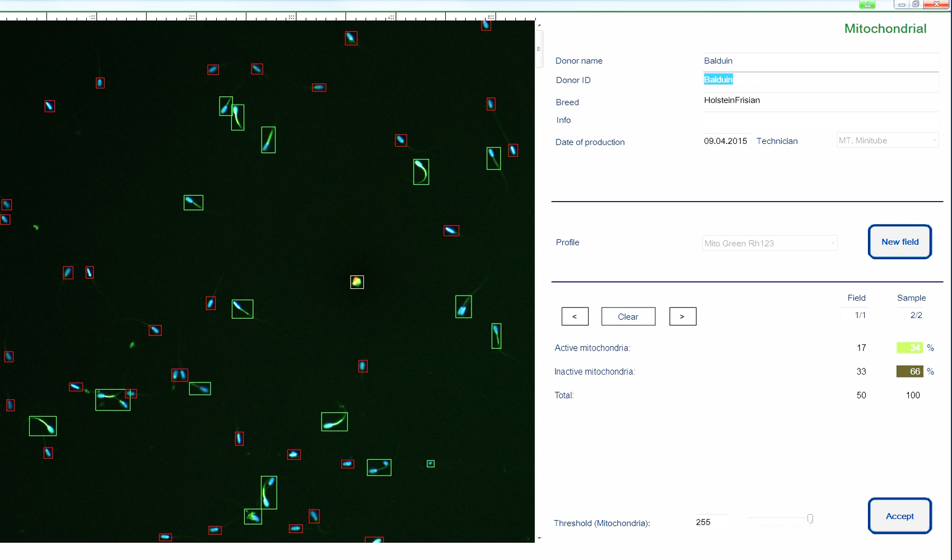The image size is (952, 560).
Task: Click the threshold value box showing 255
Action: (710, 522)
